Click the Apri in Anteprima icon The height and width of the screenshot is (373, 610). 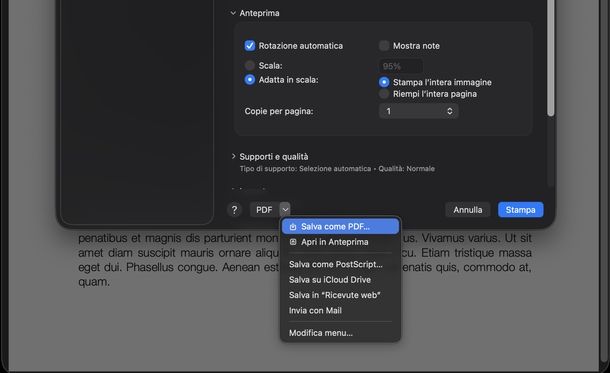click(x=293, y=242)
